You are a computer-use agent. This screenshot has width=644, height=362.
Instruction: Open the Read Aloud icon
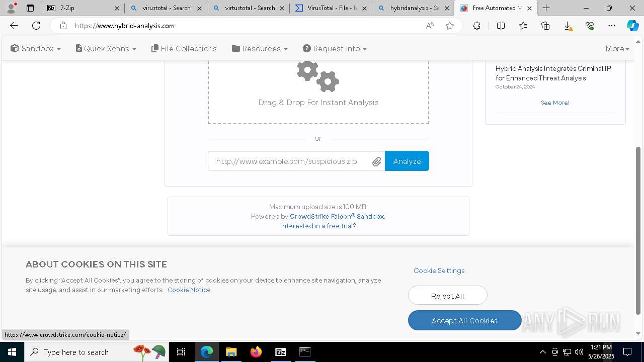[x=430, y=26]
